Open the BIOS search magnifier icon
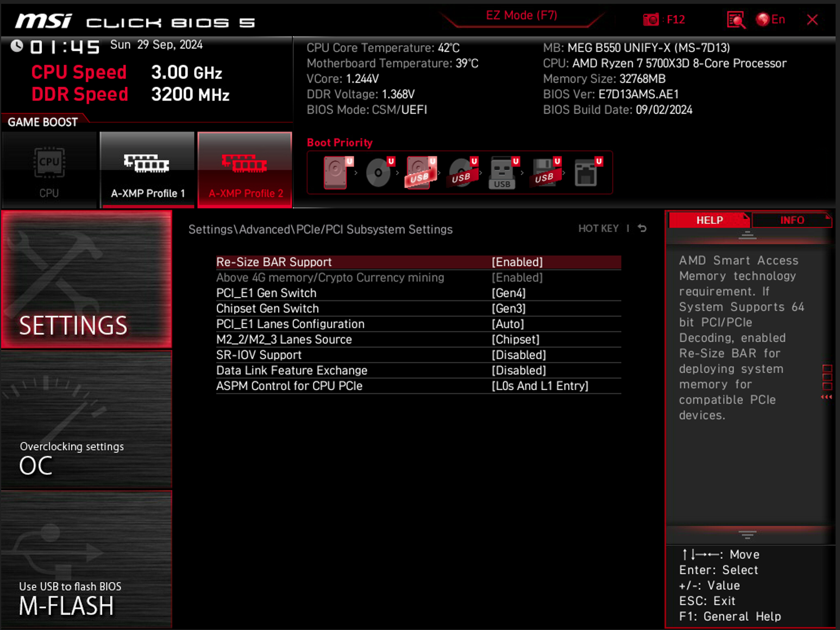 point(736,20)
